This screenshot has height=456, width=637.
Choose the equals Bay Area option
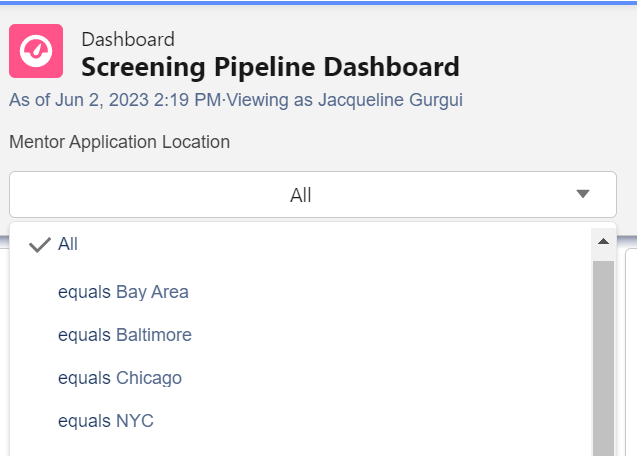[x=123, y=292]
